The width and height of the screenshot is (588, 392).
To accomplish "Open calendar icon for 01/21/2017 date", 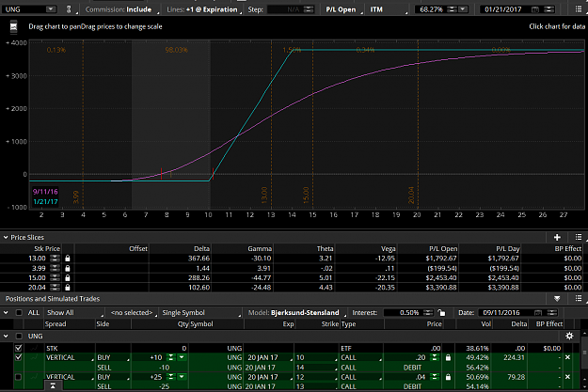I will coord(535,9).
